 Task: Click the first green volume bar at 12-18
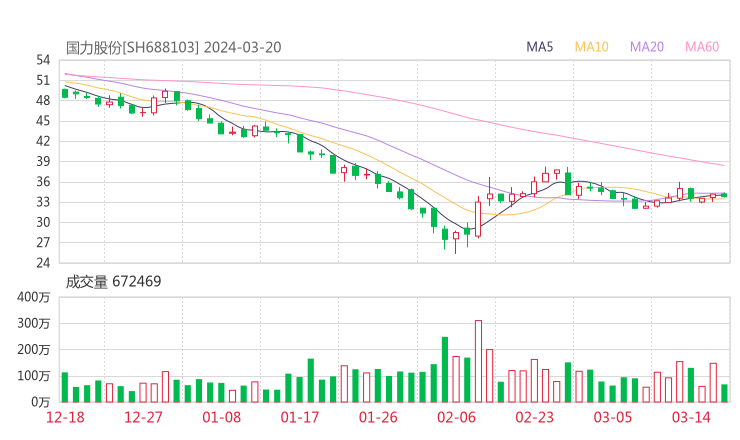[65, 387]
